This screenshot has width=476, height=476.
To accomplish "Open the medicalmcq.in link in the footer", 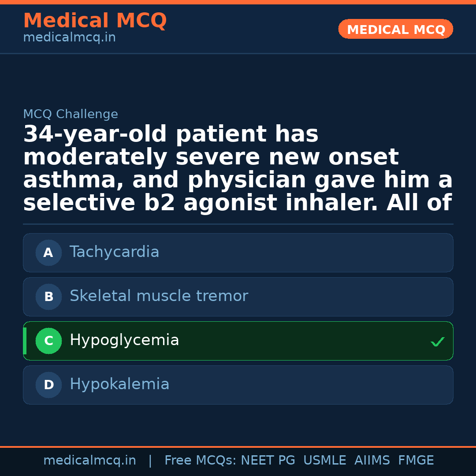I will pyautogui.click(x=89, y=461).
